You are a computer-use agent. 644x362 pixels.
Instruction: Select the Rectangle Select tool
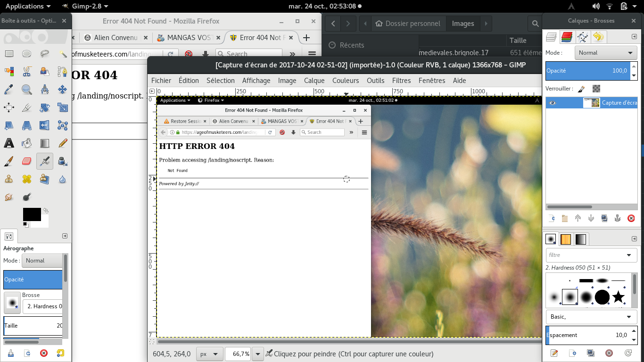(x=9, y=54)
